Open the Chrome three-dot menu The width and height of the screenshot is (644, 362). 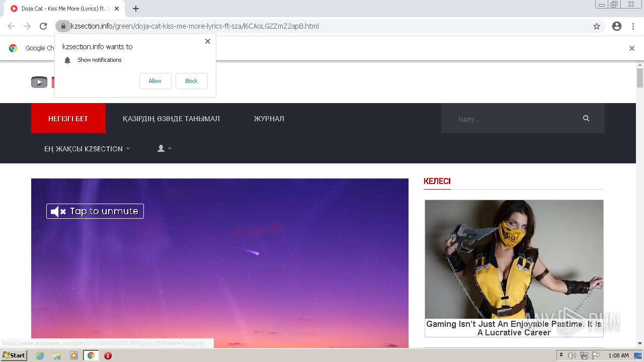point(633,26)
